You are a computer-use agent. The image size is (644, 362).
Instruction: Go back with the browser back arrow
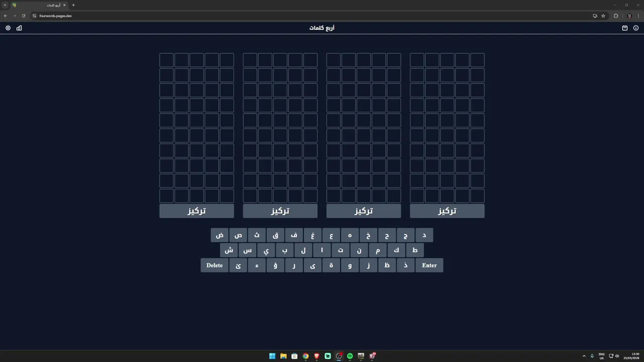(6, 16)
